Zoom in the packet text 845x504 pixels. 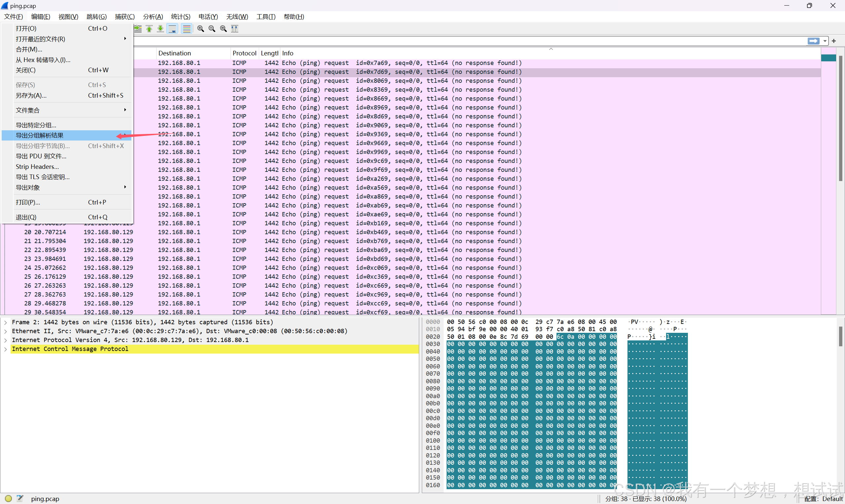coord(200,29)
